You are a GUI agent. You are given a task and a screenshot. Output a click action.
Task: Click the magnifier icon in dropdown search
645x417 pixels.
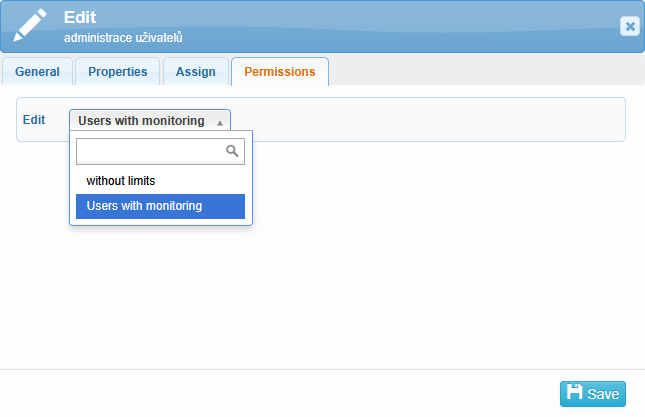tap(233, 151)
